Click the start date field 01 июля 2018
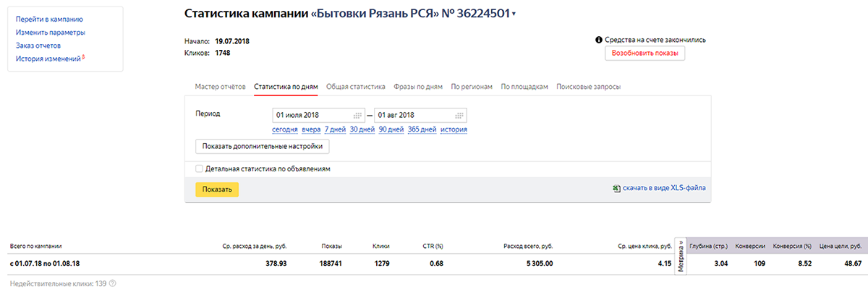This screenshot has height=295, width=868. pyautogui.click(x=318, y=115)
